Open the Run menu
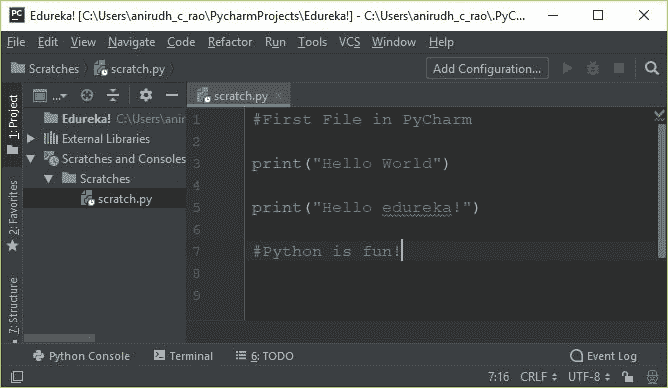Screen dimensions: 668x388 pos(275,42)
